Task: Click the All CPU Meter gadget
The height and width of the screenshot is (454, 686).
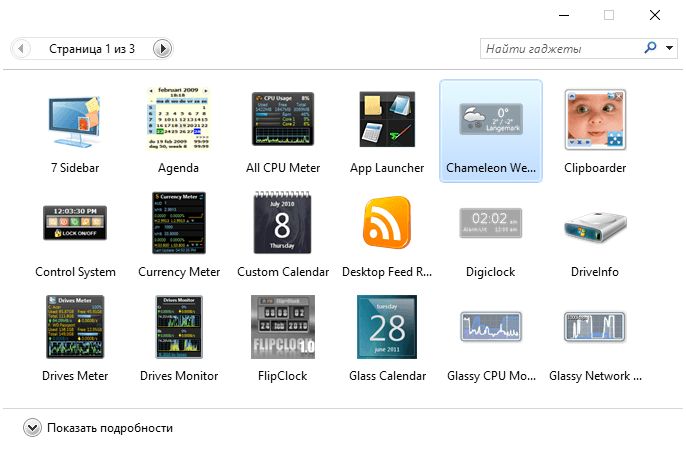Action: point(283,120)
